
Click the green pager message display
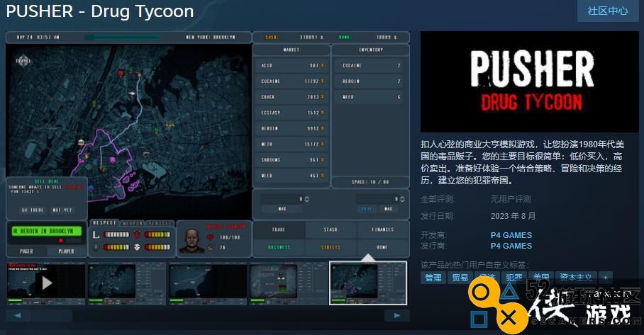[46, 231]
